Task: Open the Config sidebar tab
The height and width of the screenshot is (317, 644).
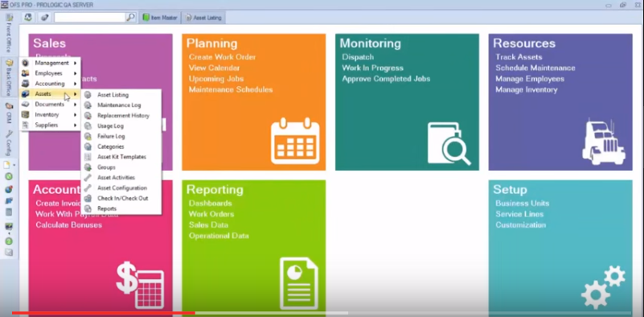Action: click(9, 142)
